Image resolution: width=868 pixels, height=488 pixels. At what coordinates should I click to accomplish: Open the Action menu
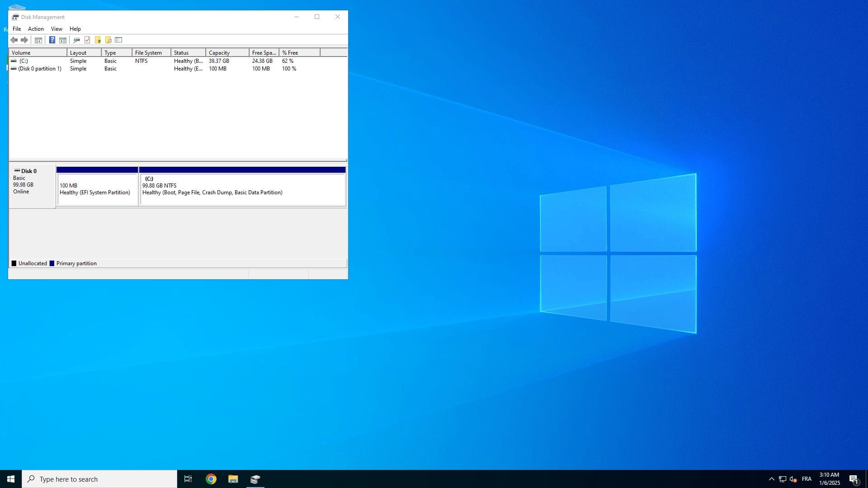36,29
